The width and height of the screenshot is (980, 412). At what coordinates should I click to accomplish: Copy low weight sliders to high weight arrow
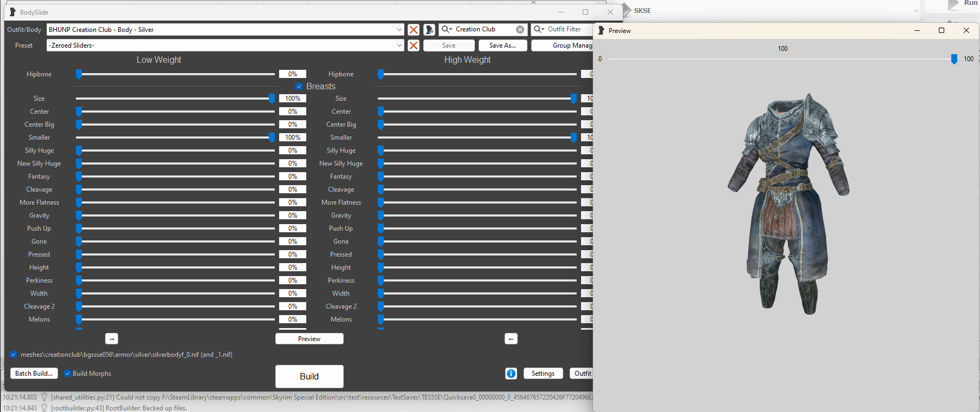pyautogui.click(x=112, y=339)
